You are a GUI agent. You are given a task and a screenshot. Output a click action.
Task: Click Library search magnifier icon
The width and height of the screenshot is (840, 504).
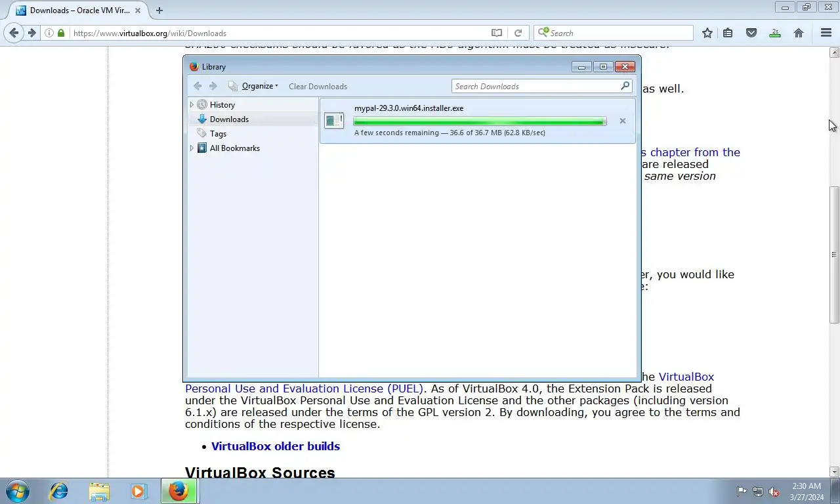(x=625, y=86)
